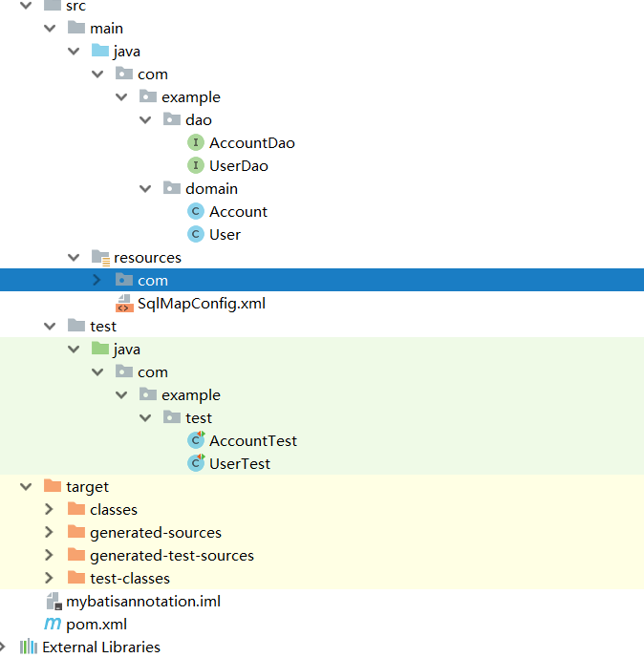
Task: Collapse the domain package chevron
Action: click(x=145, y=189)
